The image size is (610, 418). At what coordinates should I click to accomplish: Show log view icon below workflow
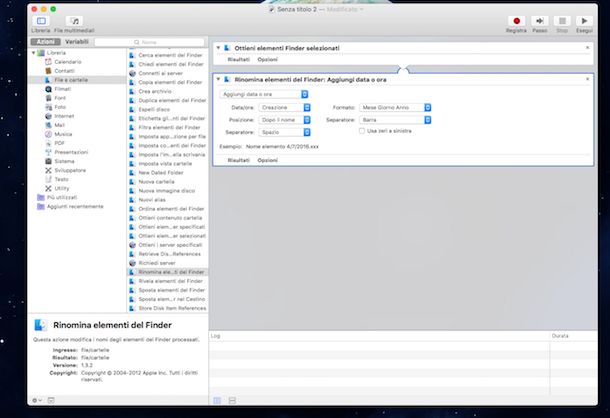(217, 400)
